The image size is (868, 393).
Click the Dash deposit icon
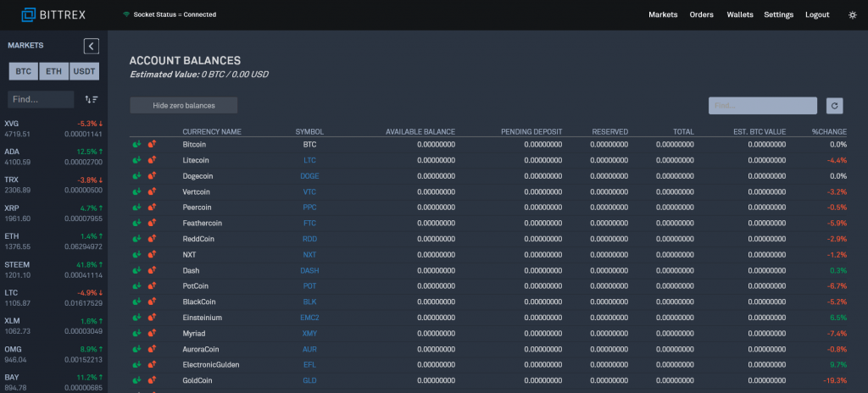pos(137,270)
